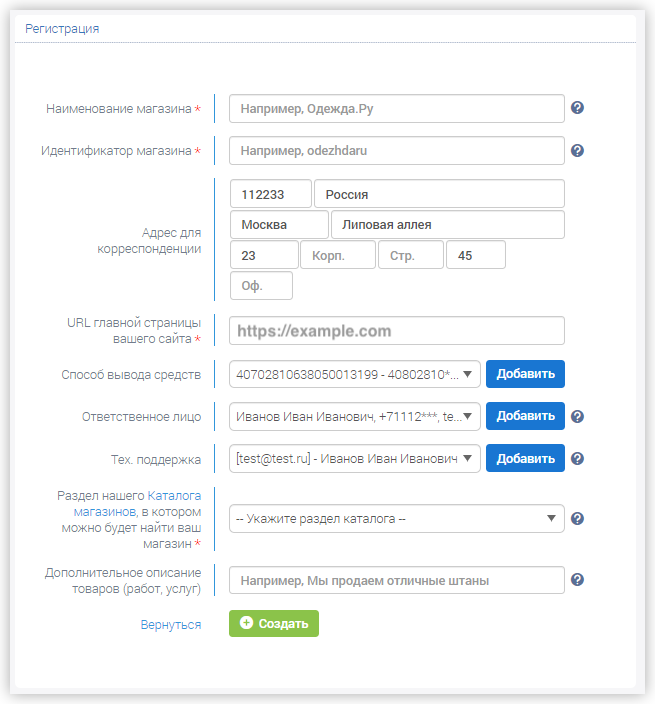The image size is (655, 704).
Task: Click Добавить next to Тех. поддержка
Action: 525,458
